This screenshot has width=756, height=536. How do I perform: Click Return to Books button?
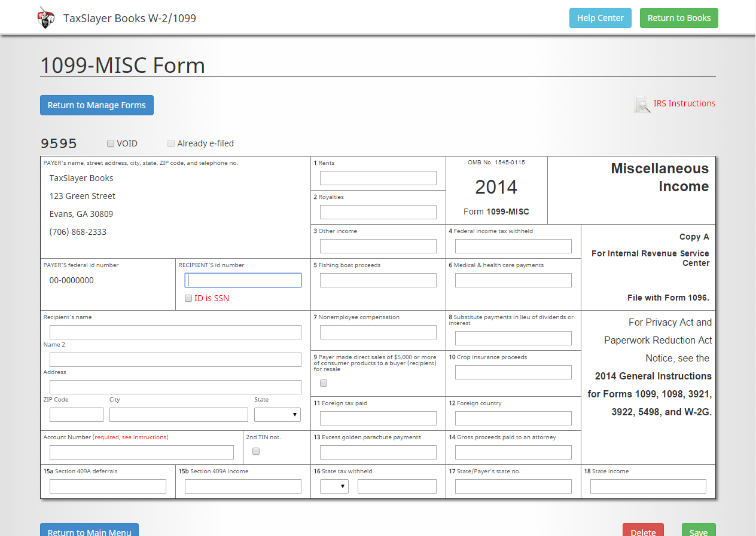679,18
